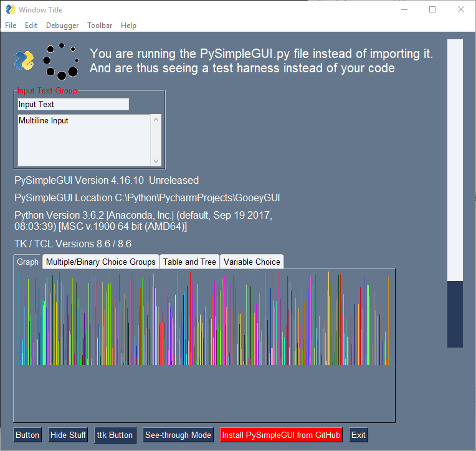Click multiline scrollbar down arrow
Viewport: 476px width, 451px height.
(x=156, y=161)
